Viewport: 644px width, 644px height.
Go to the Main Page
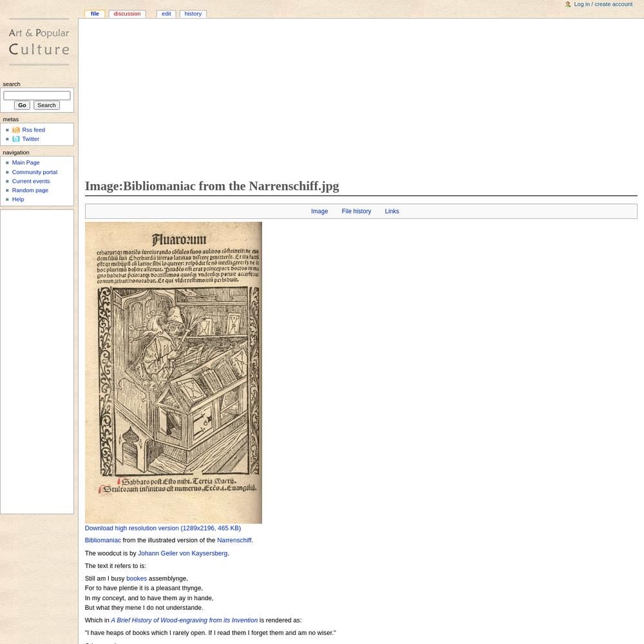click(x=26, y=163)
